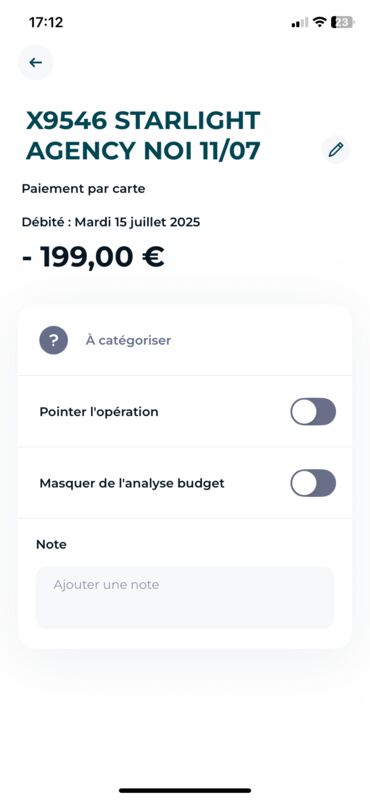Tap the Débité Mardi 15 juillet date

point(111,222)
